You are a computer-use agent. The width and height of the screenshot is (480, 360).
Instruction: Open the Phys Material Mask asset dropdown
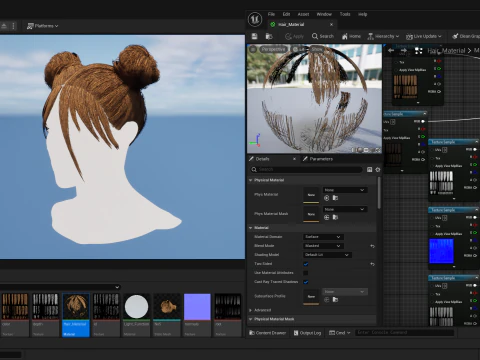point(345,209)
